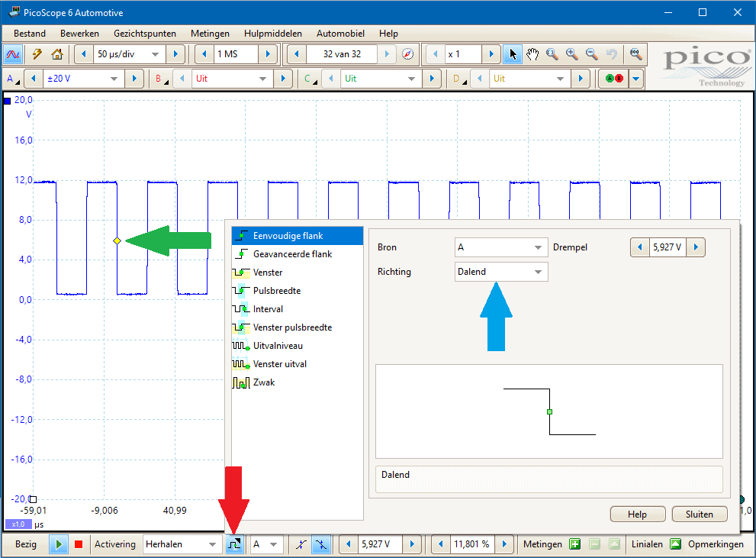Click the yellow trigger marker diamond

[x=117, y=240]
